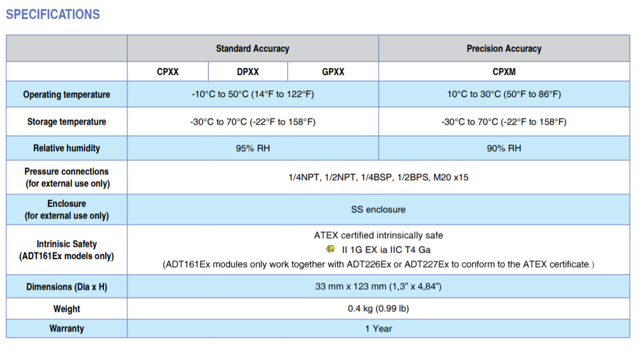Screen dimensions: 644x356
Task: Click Precision Accuracy storage temperature value
Action: 504,122
